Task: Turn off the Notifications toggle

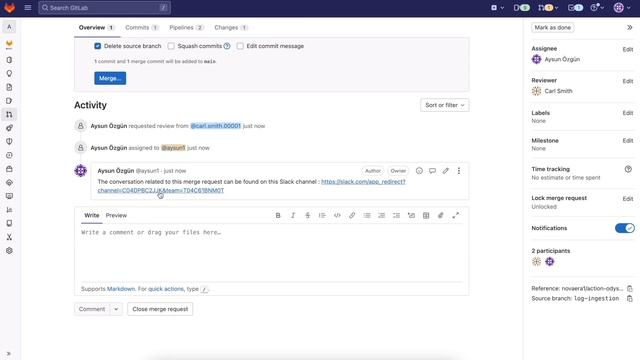Action: point(624,228)
